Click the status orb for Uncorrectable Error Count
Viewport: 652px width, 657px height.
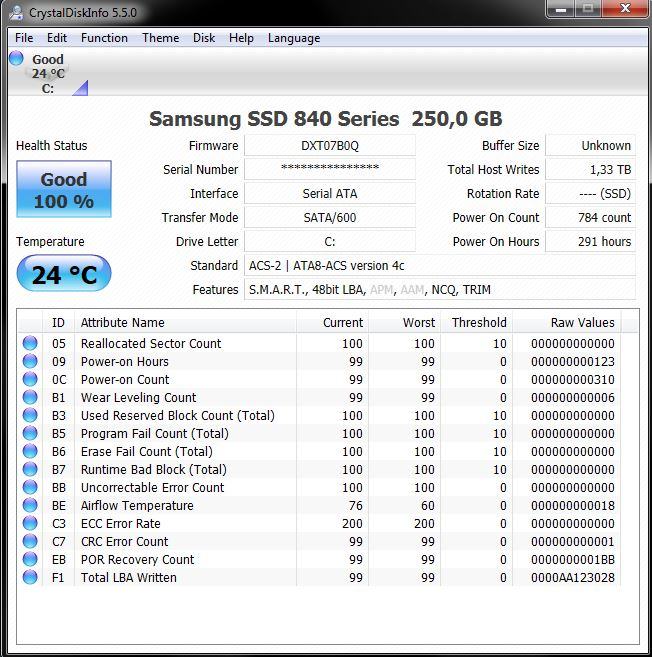(x=30, y=487)
